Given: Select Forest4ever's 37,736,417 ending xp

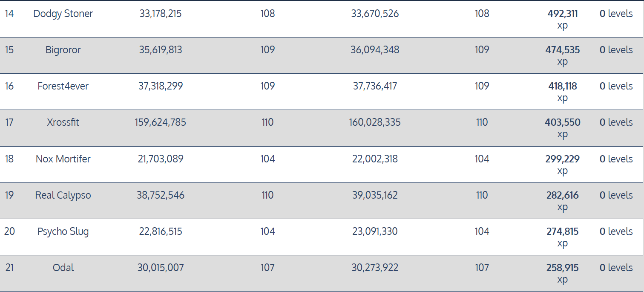Looking at the screenshot, I should pos(375,86).
